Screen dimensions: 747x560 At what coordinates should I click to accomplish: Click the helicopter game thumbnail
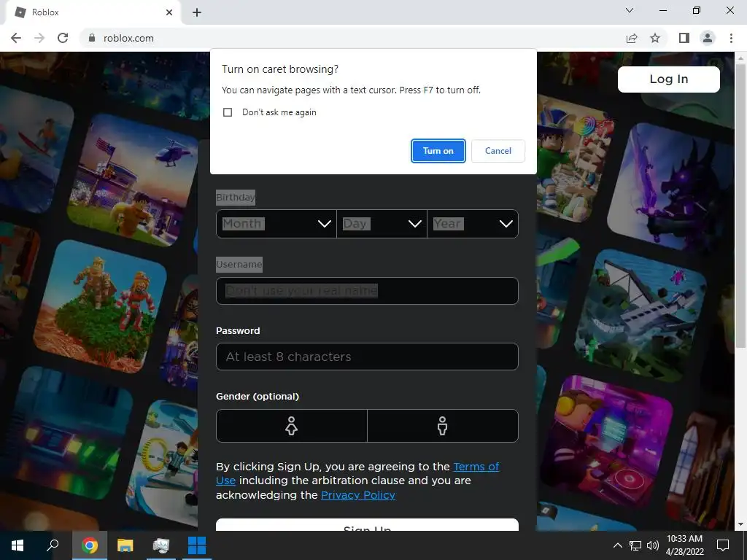[x=133, y=181]
